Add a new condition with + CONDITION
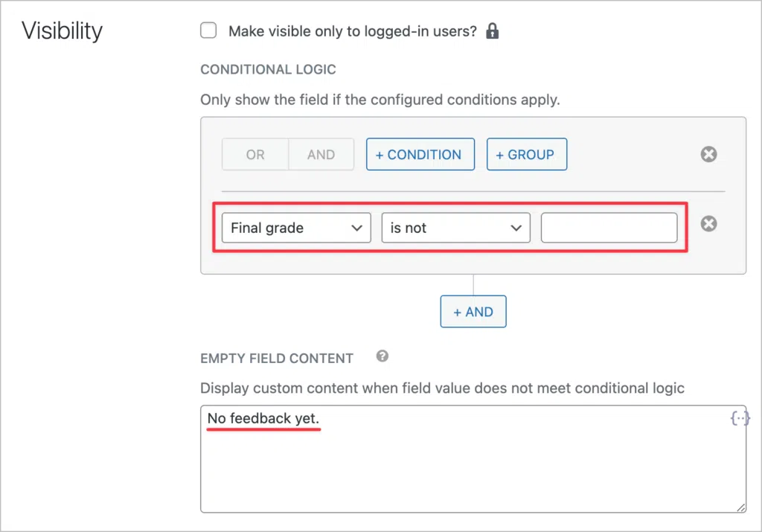This screenshot has height=532, width=762. pyautogui.click(x=420, y=155)
